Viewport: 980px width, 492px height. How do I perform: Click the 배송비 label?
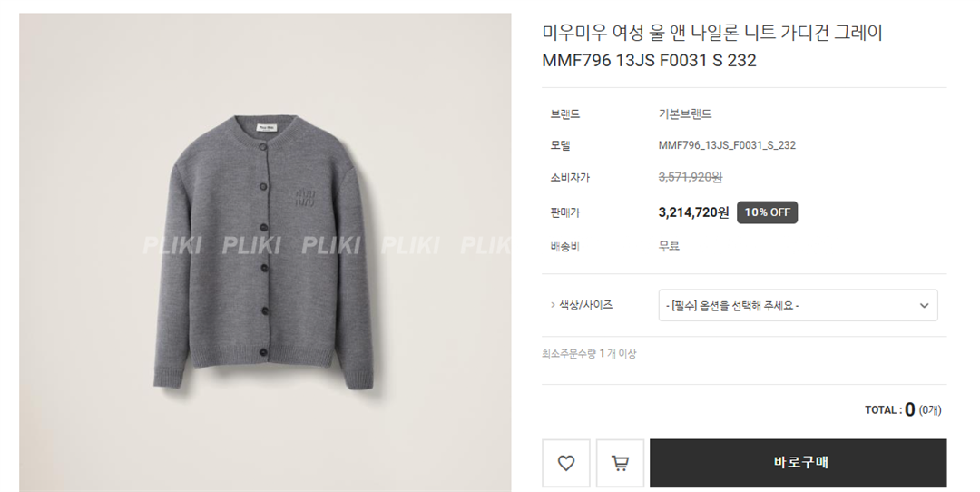[x=565, y=246]
